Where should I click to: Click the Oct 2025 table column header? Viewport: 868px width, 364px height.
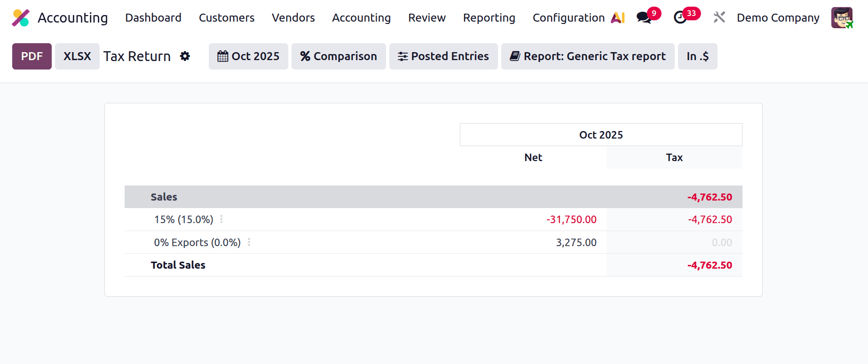601,135
